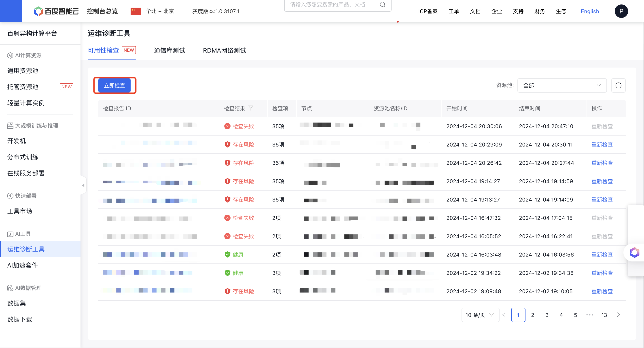Viewport: 644px width, 348px height.
Task: Click the filter icon in 检查结果 header
Action: tap(250, 108)
